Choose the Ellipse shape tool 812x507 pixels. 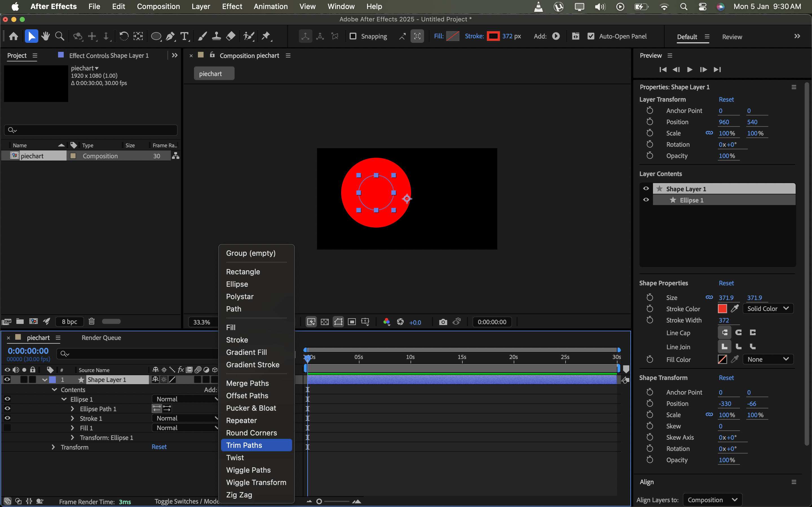[156, 36]
